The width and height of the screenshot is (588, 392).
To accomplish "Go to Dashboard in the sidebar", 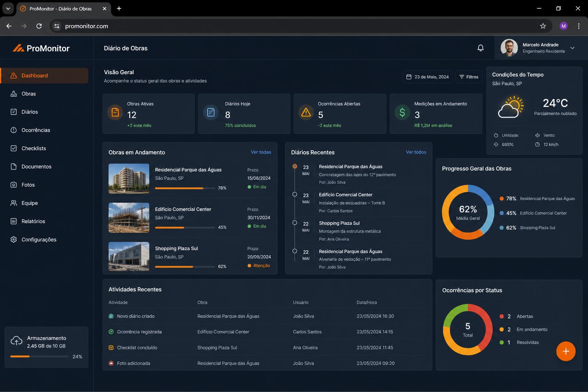I will [44, 75].
